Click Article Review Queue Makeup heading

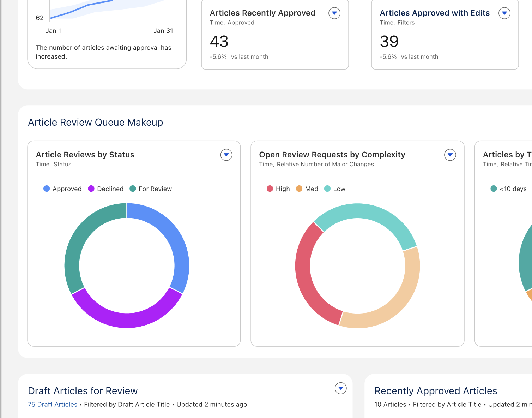(x=96, y=122)
